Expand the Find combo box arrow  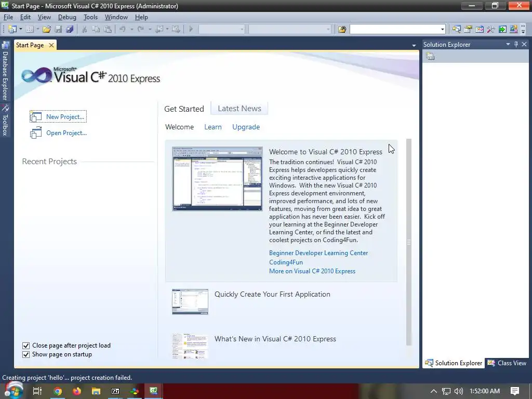coord(442,29)
